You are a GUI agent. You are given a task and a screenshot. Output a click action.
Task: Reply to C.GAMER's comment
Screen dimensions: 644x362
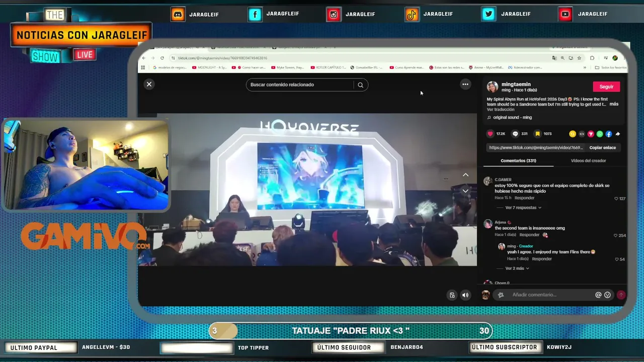pyautogui.click(x=524, y=198)
